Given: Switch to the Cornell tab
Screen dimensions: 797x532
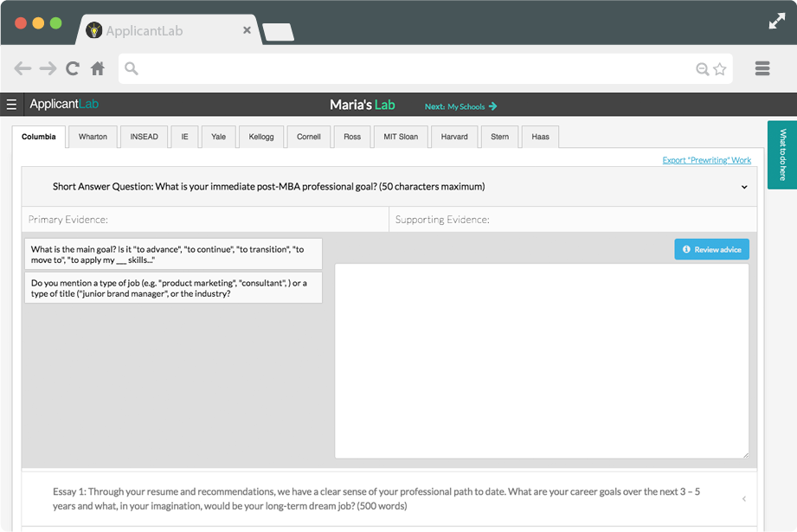Looking at the screenshot, I should [x=309, y=137].
